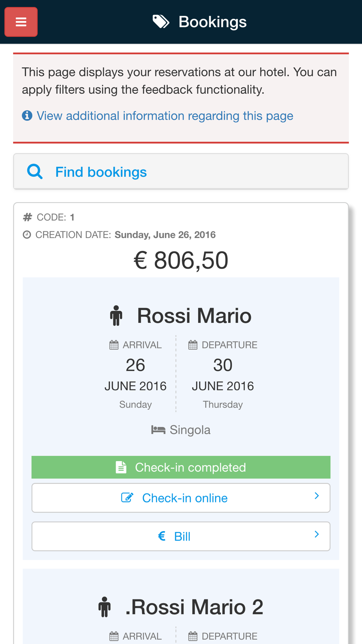Click the info circle icon
The image size is (362, 644).
point(27,116)
